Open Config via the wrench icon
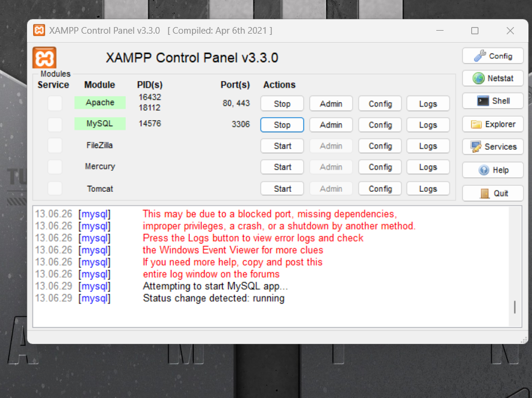Image resolution: width=532 pixels, height=398 pixels. [x=480, y=56]
